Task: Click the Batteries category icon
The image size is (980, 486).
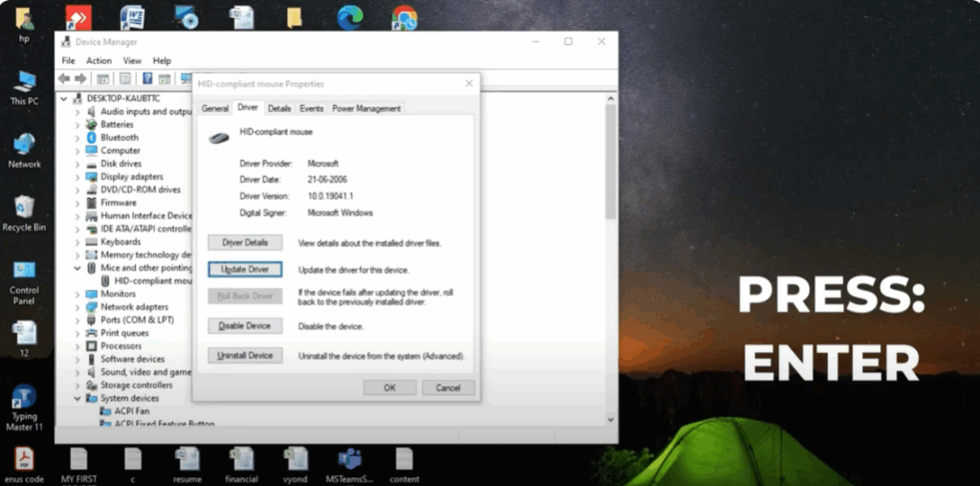Action: 91,124
